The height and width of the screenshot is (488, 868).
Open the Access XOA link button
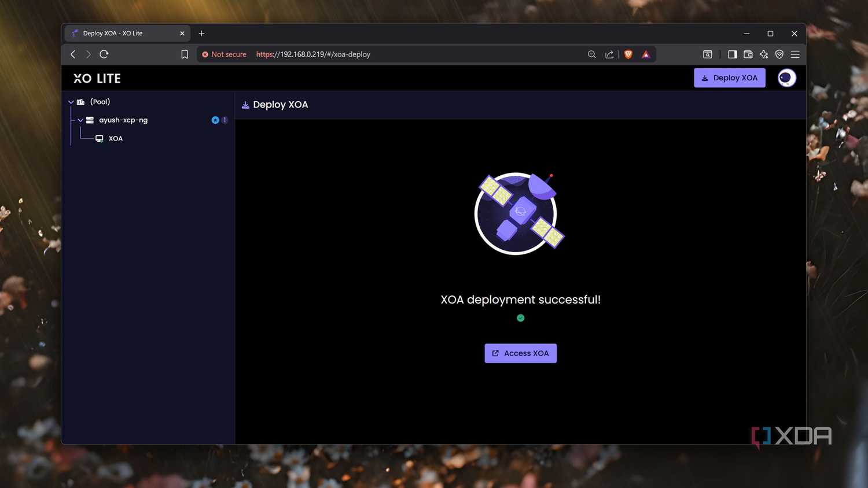point(520,353)
